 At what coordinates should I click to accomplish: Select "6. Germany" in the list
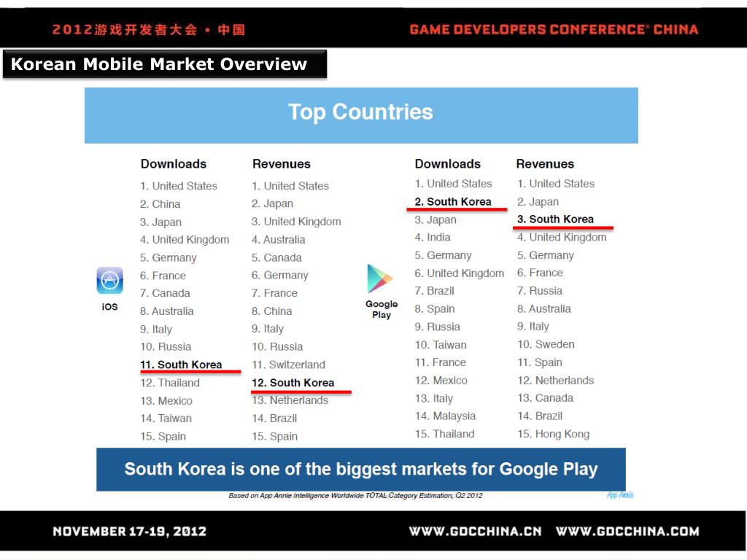tap(279, 275)
